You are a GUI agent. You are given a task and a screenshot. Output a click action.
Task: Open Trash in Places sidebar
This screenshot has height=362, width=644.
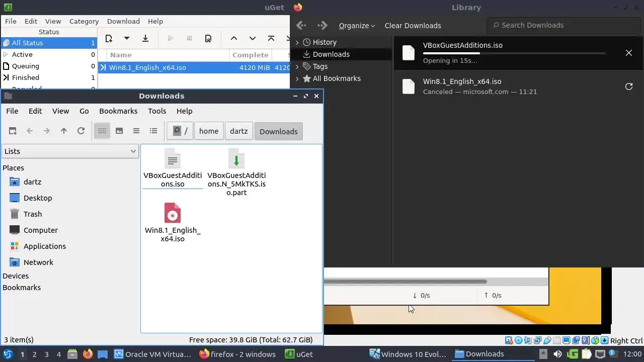tap(33, 214)
